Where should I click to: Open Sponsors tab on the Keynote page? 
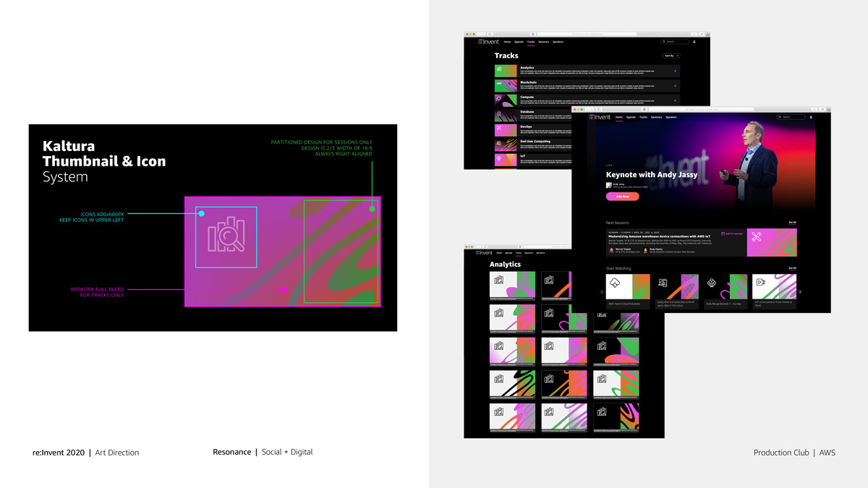point(656,117)
